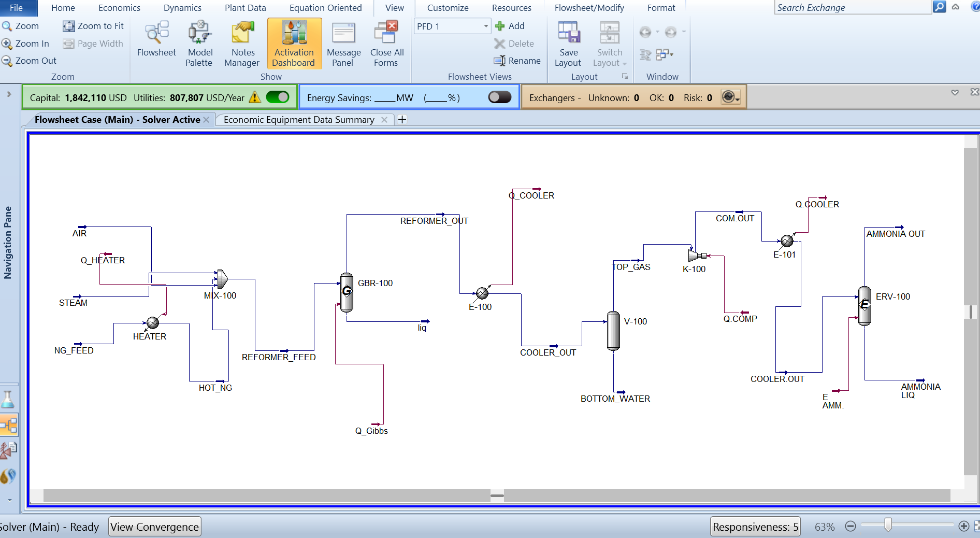
Task: Click Zoom Out tool
Action: click(x=29, y=61)
